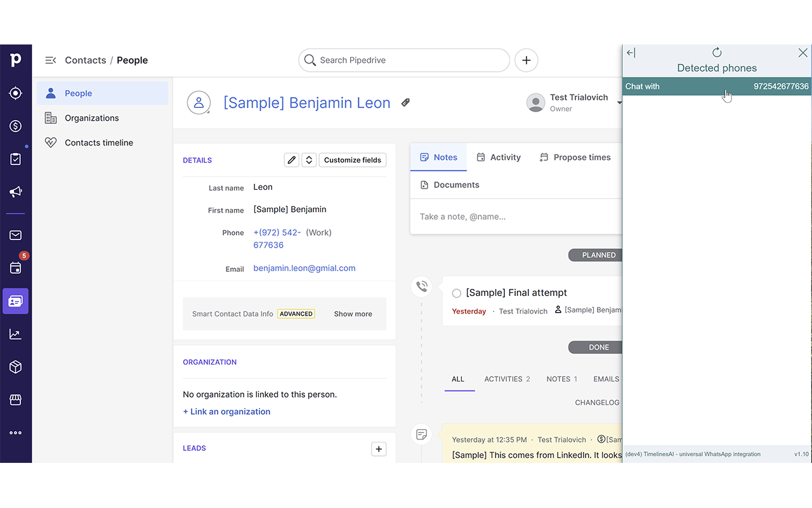Open the Campaigns megaphone icon

click(x=15, y=192)
